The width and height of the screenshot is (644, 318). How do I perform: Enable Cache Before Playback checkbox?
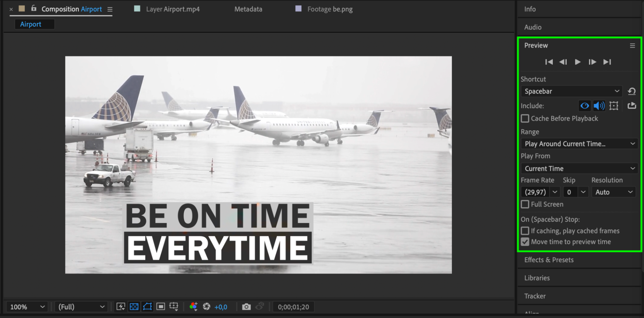click(x=525, y=119)
